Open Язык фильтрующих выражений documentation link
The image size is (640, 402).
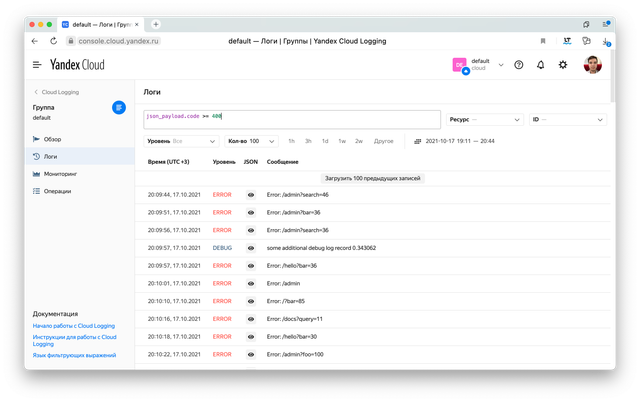74,355
